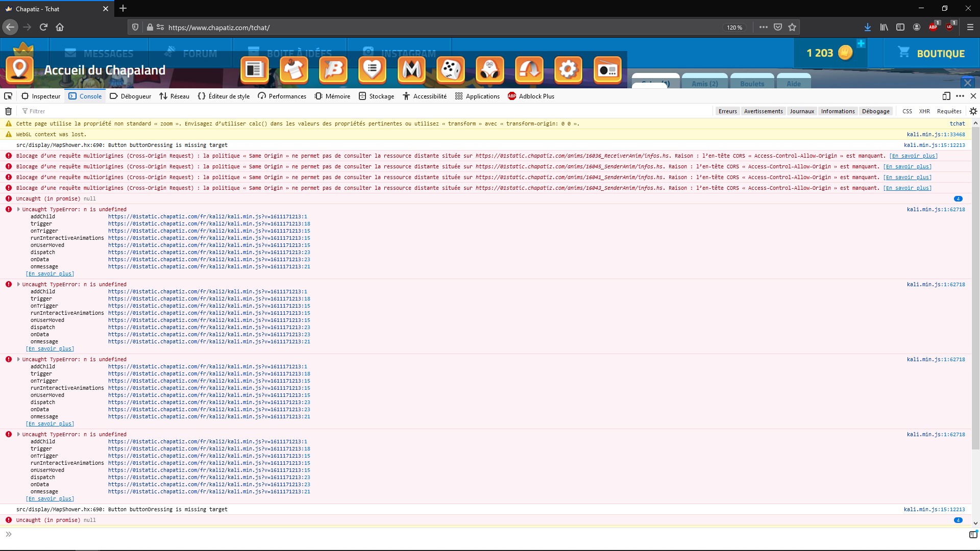The height and width of the screenshot is (551, 980).
Task: Toggle the Journaux console filter
Action: pyautogui.click(x=802, y=111)
